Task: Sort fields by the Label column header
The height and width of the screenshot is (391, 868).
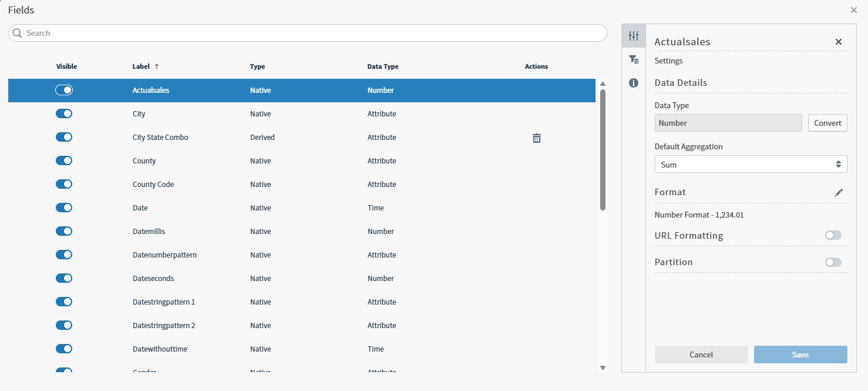Action: click(141, 66)
